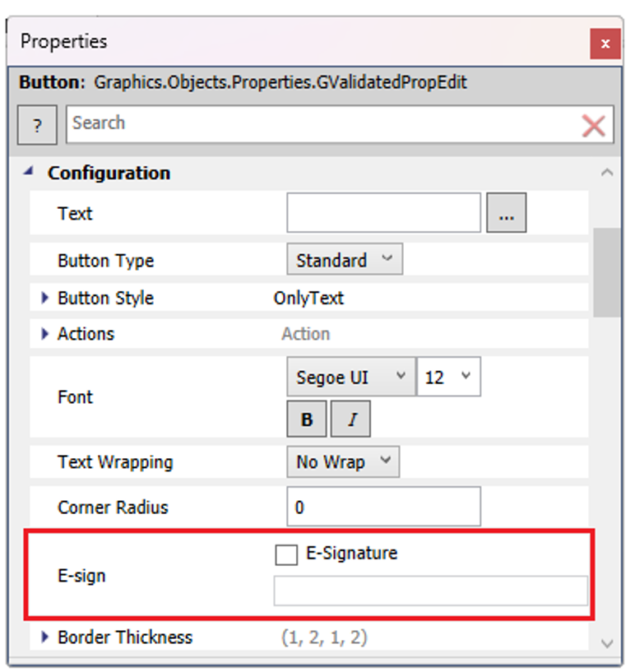The height and width of the screenshot is (672, 630).
Task: Click the Corner Radius input field
Action: tap(383, 507)
